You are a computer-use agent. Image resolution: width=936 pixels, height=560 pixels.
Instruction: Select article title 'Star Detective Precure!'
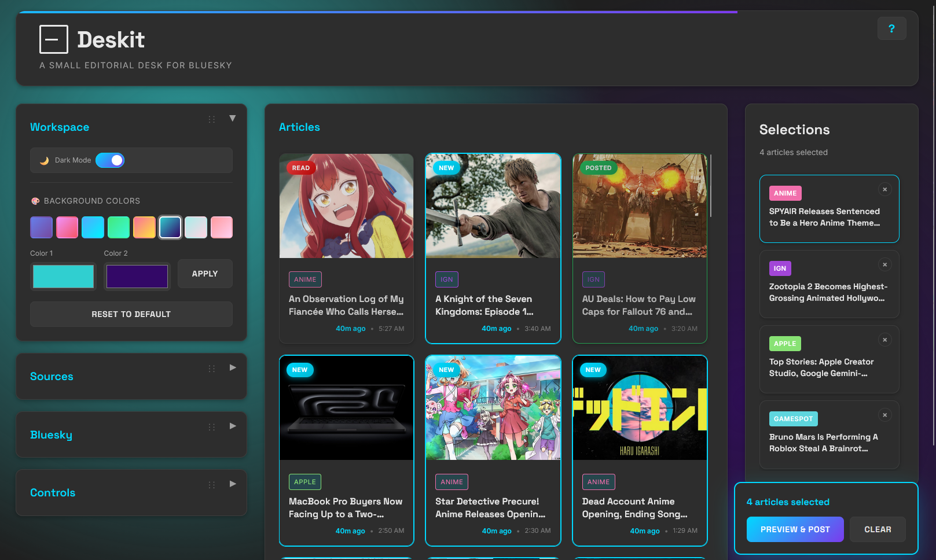click(x=490, y=508)
